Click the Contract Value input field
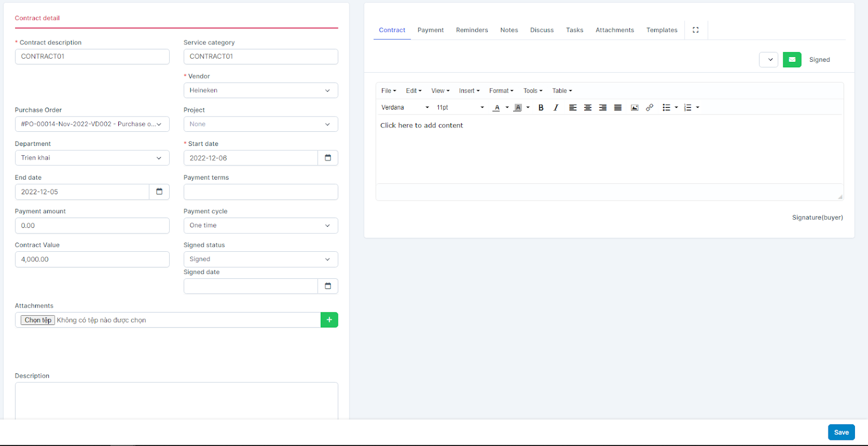The image size is (868, 446). tap(92, 259)
